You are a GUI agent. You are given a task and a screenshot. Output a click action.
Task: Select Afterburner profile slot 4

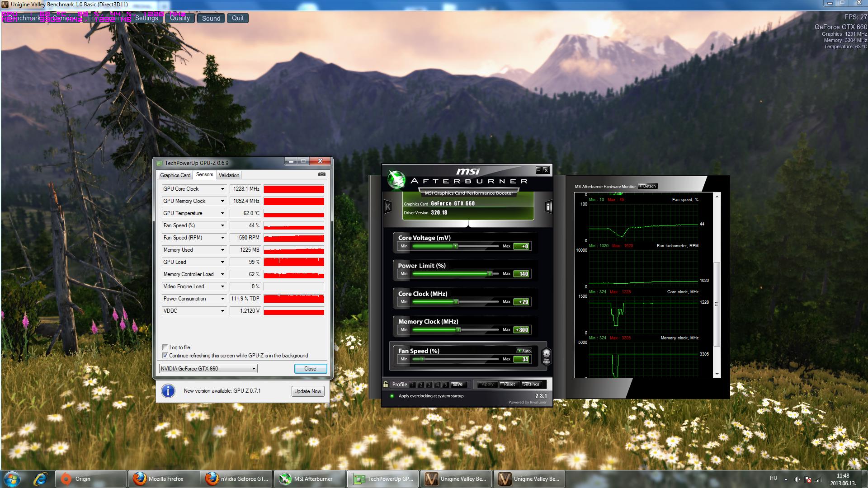437,385
